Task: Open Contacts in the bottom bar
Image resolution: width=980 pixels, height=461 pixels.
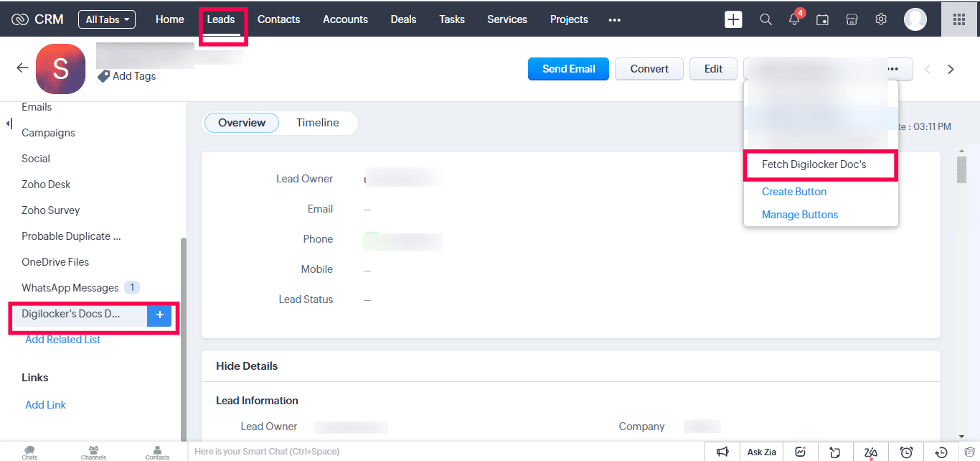Action: tap(157, 452)
